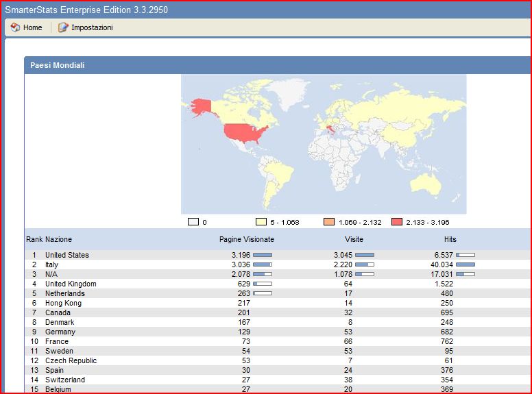Select the Denmark row

tap(277, 322)
